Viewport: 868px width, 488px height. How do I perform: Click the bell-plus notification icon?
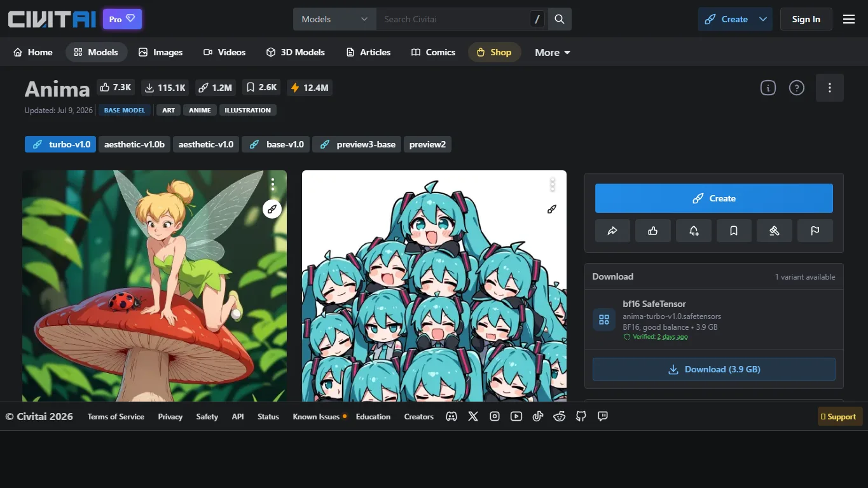694,231
